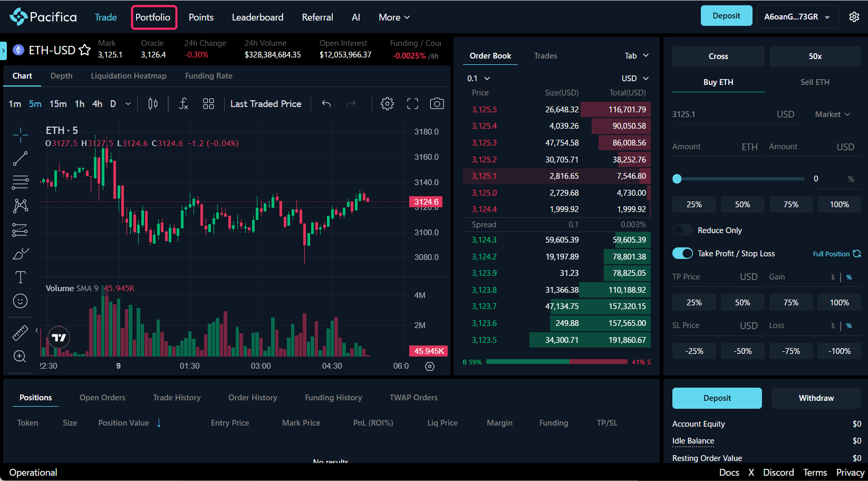The height and width of the screenshot is (481, 868).
Task: Enter fullscreen chart mode
Action: click(412, 104)
